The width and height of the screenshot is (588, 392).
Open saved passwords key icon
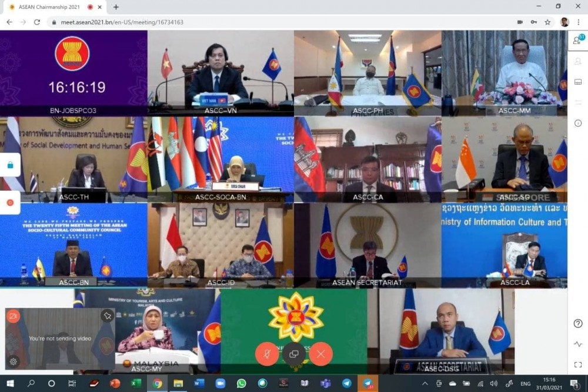(534, 22)
